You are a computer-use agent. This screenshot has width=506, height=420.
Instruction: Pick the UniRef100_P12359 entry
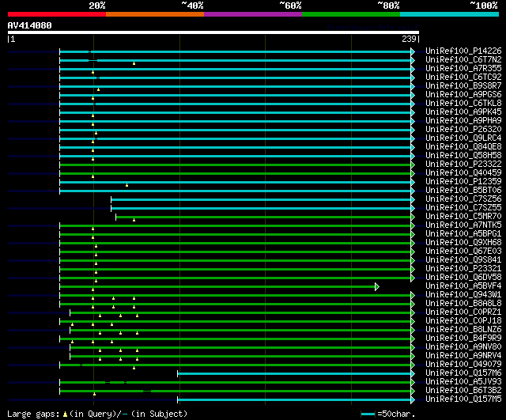(463, 182)
